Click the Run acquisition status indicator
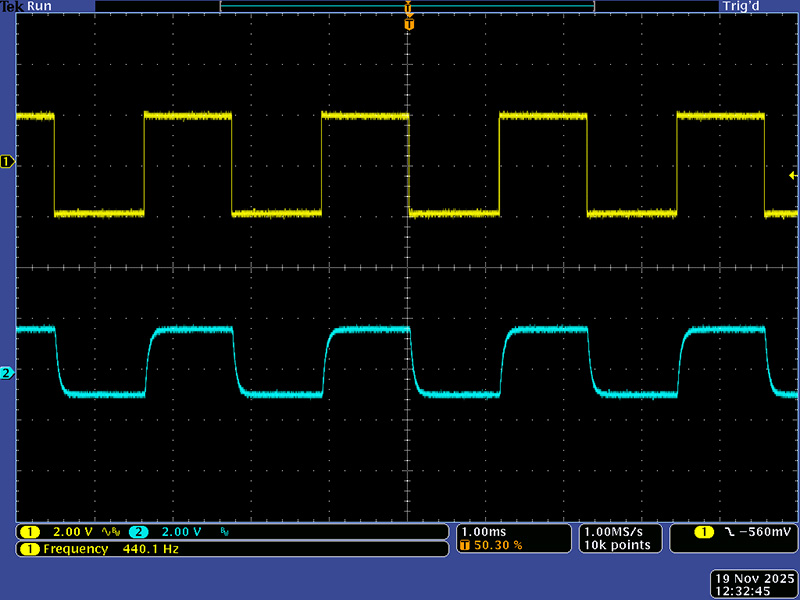Screen dimensions: 800x600 click(x=41, y=6)
